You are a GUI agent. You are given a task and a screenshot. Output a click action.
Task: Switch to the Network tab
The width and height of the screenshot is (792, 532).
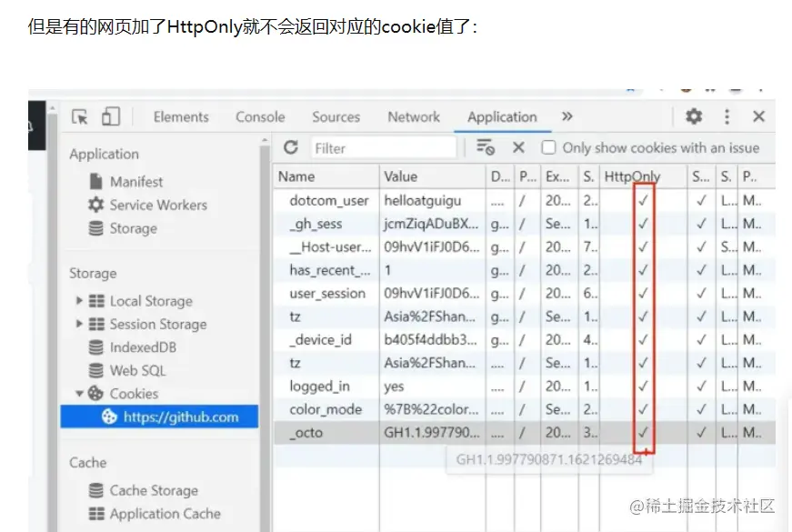(414, 116)
